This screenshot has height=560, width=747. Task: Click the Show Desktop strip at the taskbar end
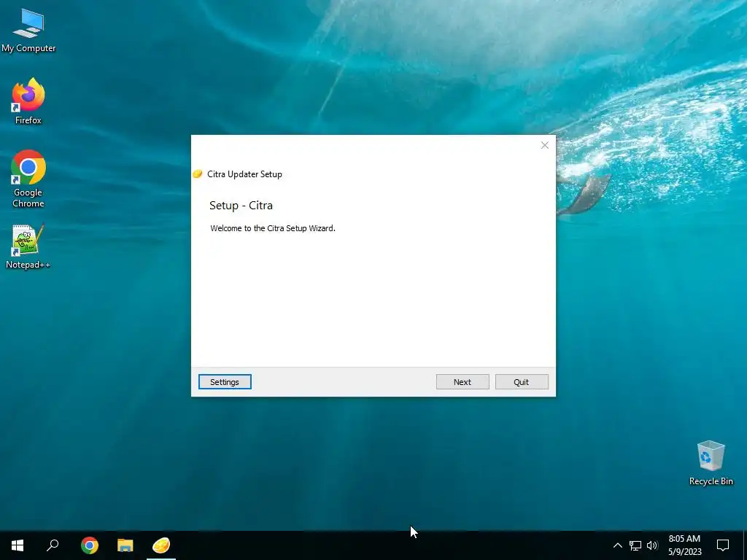[745, 545]
